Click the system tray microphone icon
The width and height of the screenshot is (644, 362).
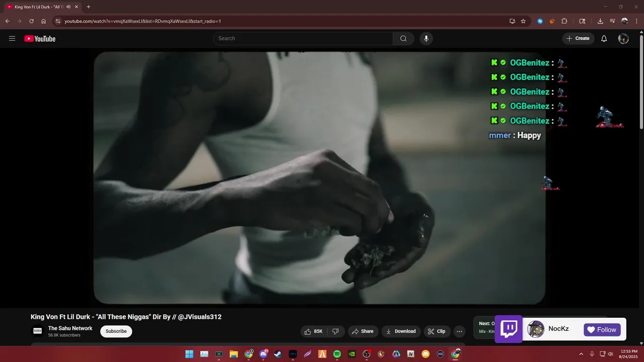coord(592,354)
